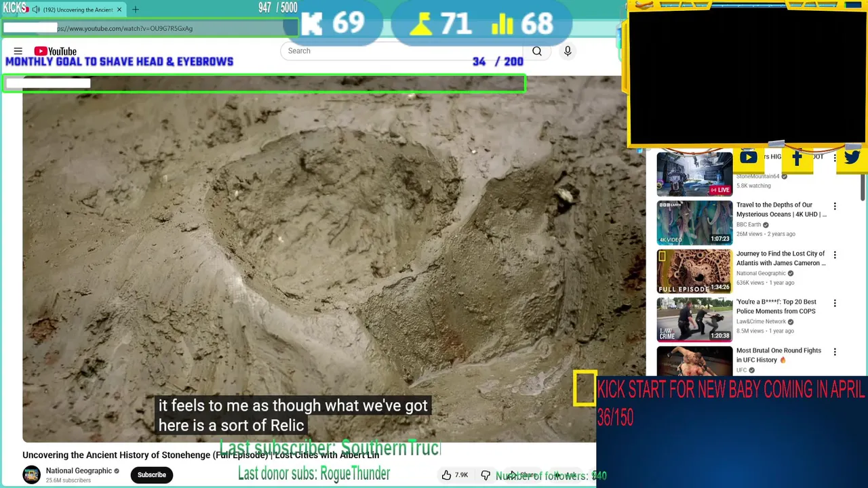Visit the Law&Crime Network channel

click(x=761, y=321)
